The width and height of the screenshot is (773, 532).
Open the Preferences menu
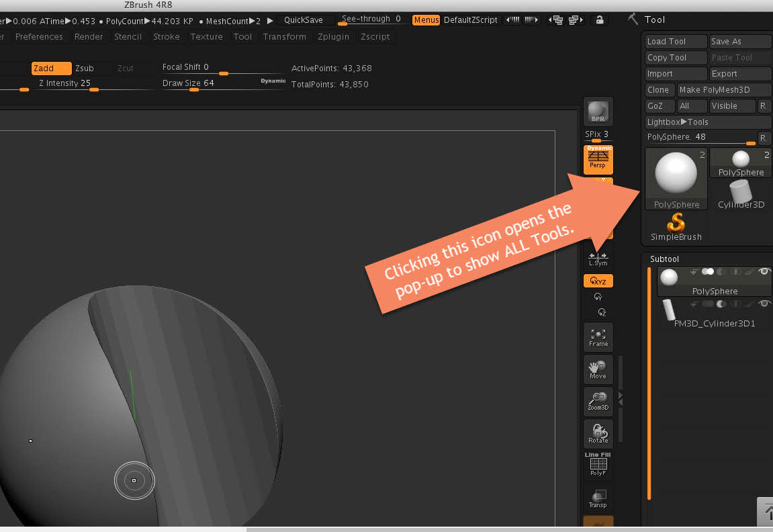coord(39,36)
